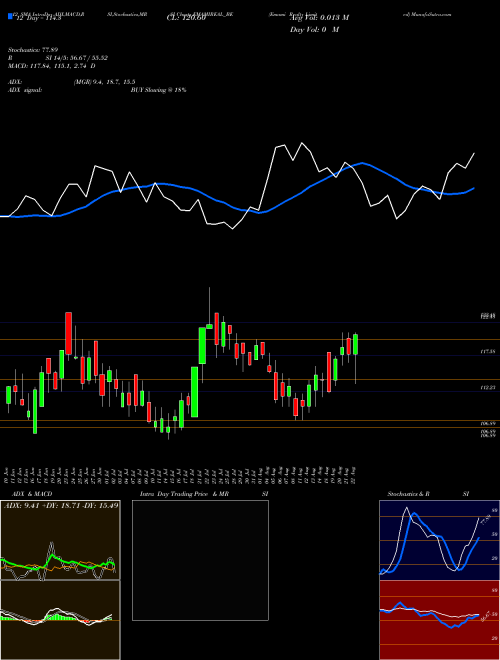Click the tallest red candlestick near 23 Jun
The width and height of the screenshot is (500, 660).
68,333
